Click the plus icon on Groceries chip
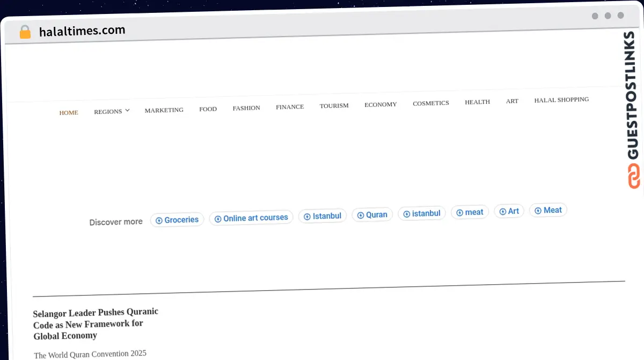The width and height of the screenshot is (644, 360). click(159, 220)
